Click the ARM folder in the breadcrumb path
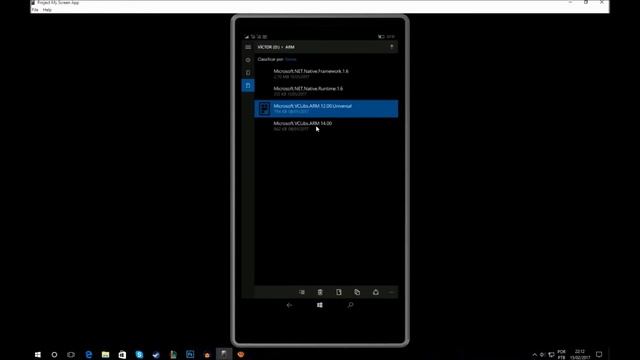Image resolution: width=640 pixels, height=360 pixels. [290, 47]
